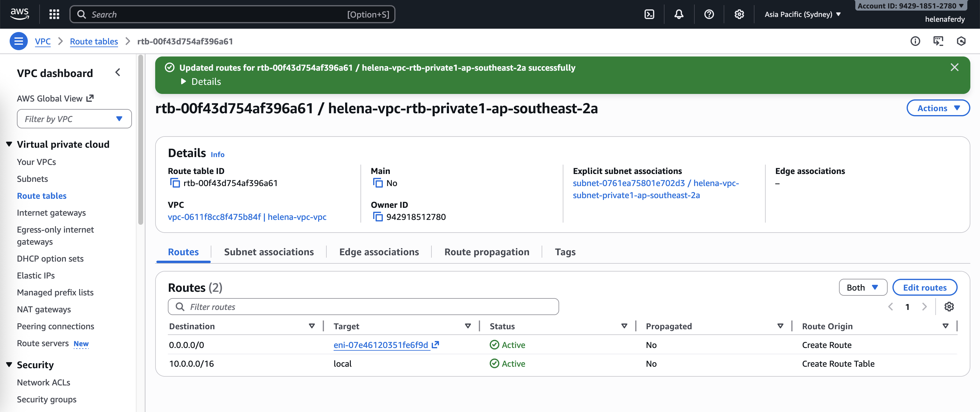Open the help question-mark menu
This screenshot has height=412, width=980.
[709, 14]
